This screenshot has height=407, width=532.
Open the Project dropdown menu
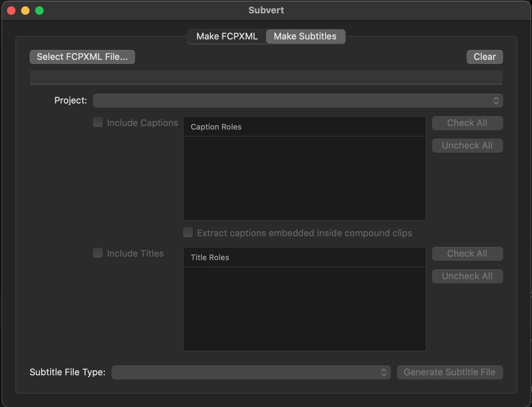298,101
